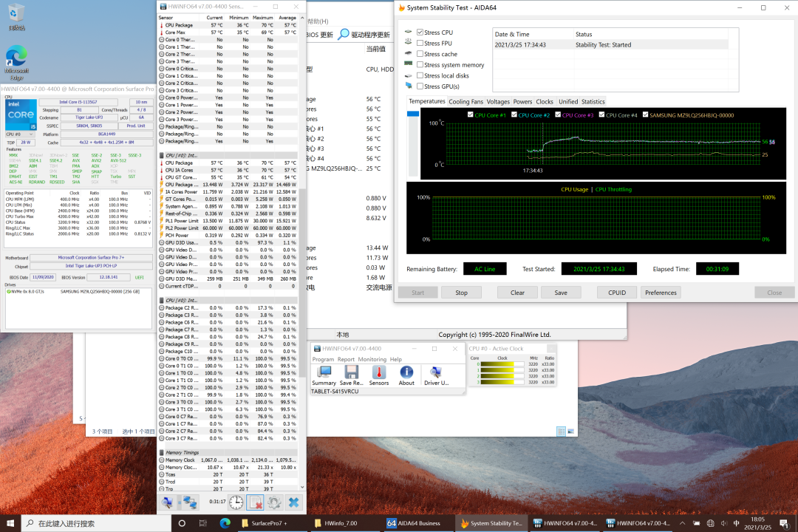This screenshot has width=798, height=532.
Task: Click the Save Report floppy icon
Action: pyautogui.click(x=351, y=373)
